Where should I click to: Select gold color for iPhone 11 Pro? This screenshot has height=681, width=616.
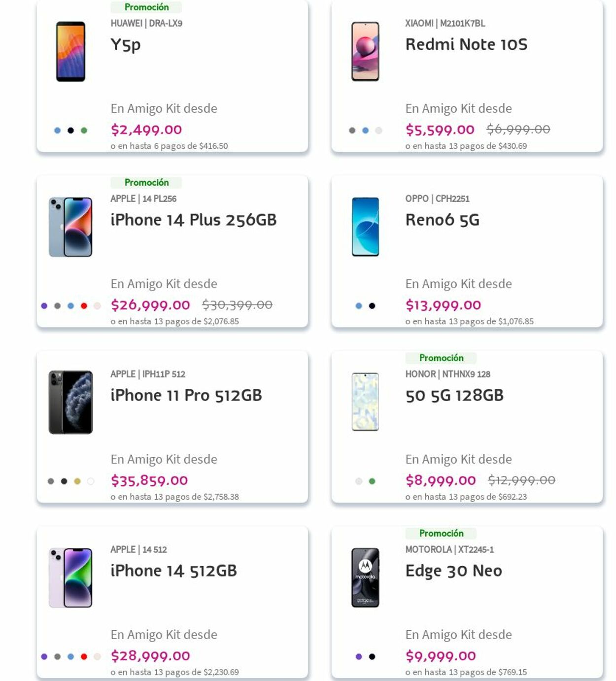(77, 481)
